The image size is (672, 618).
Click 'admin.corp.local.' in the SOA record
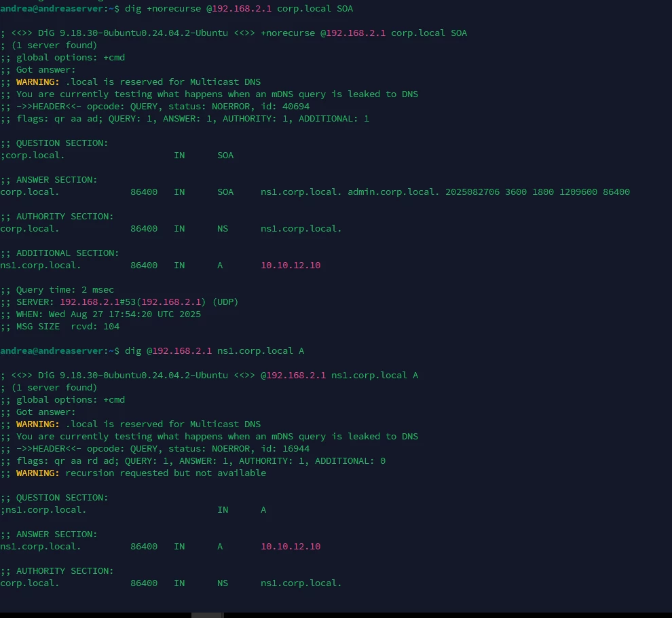394,192
